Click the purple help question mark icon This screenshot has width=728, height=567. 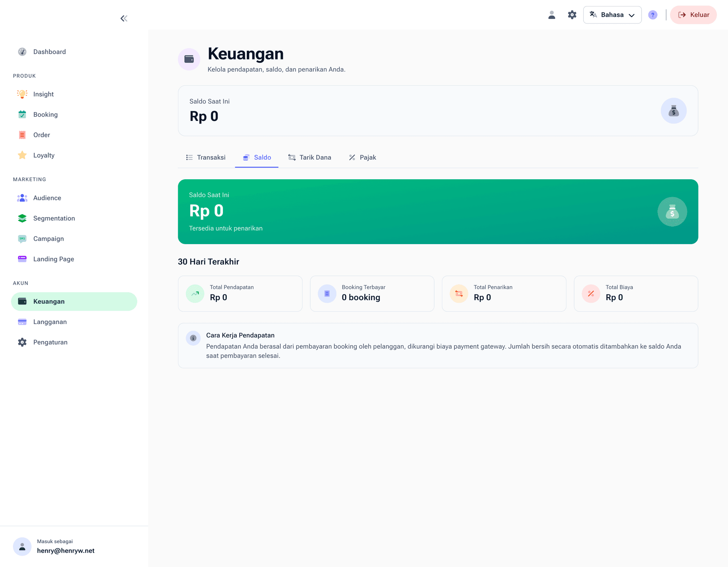coord(653,15)
